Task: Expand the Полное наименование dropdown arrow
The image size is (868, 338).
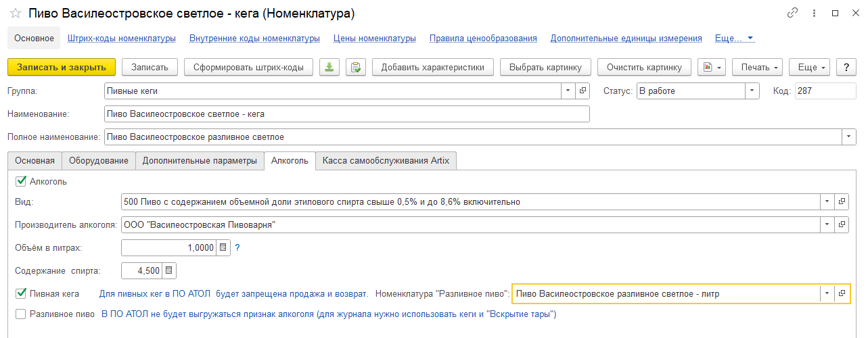Action: click(x=849, y=137)
